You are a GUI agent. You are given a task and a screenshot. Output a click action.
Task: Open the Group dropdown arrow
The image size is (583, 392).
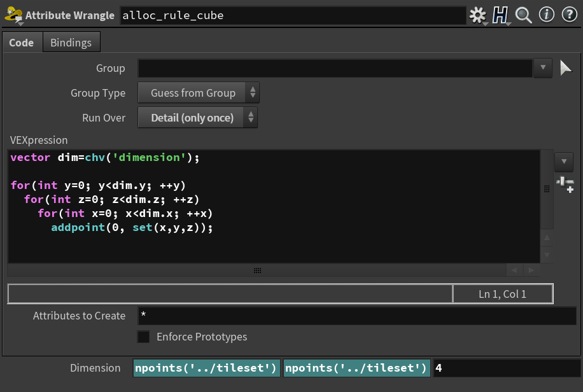point(543,68)
